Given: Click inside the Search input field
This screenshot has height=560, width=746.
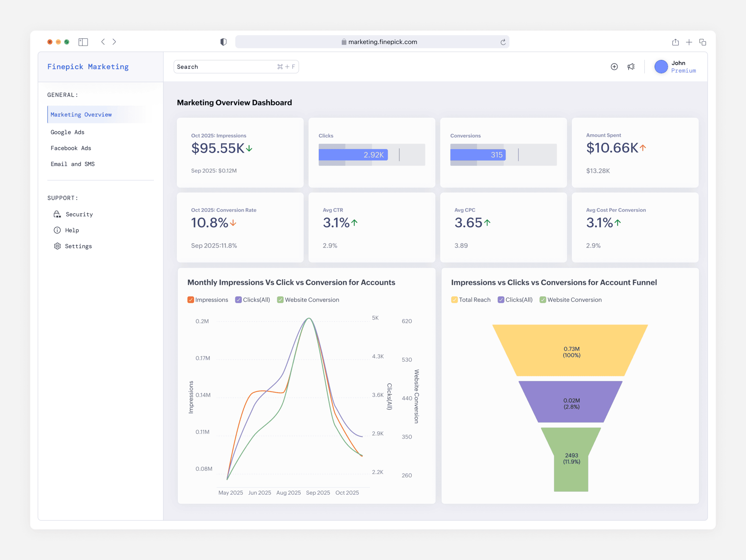Looking at the screenshot, I should (x=219, y=66).
